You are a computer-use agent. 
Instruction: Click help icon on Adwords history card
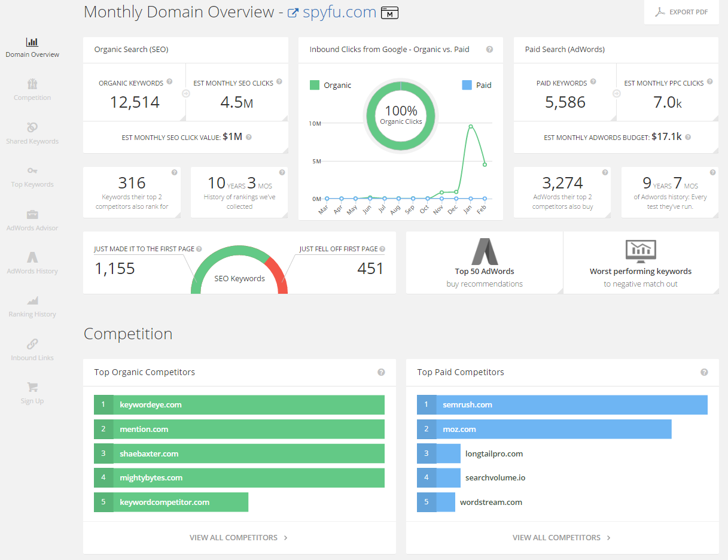coord(712,172)
